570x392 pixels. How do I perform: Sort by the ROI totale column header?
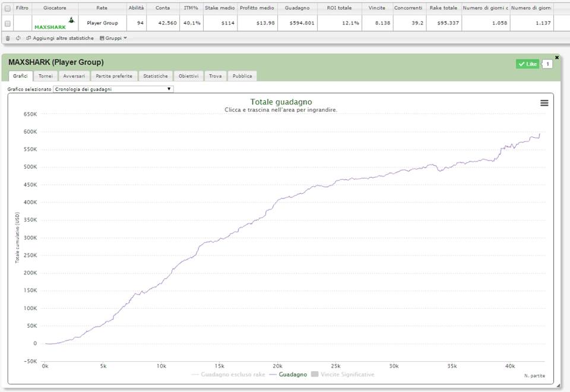(339, 8)
